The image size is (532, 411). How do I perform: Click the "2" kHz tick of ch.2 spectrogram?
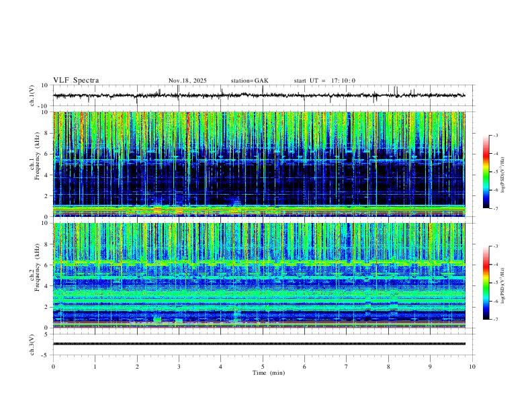tap(47, 307)
